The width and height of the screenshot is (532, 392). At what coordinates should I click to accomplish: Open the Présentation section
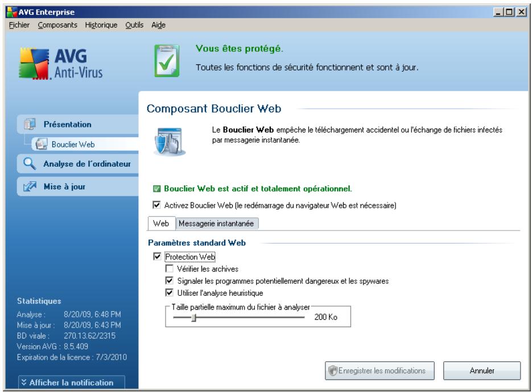point(78,124)
